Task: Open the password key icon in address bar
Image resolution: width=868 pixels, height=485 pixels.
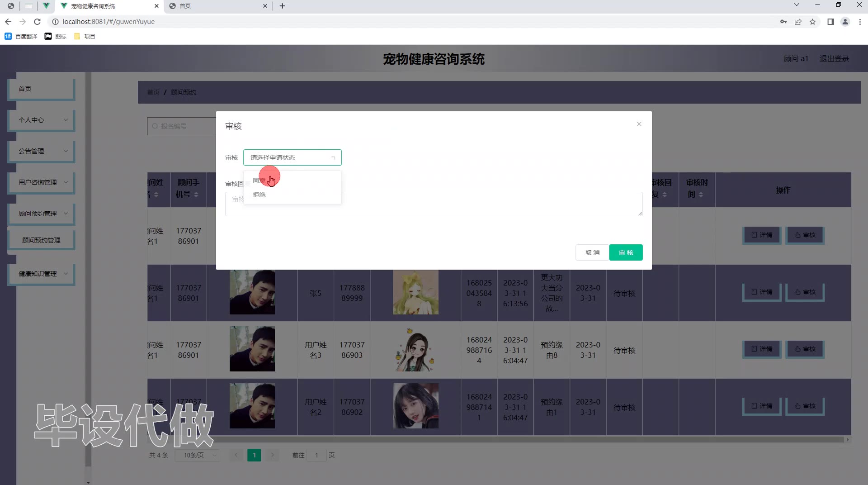Action: pyautogui.click(x=783, y=22)
